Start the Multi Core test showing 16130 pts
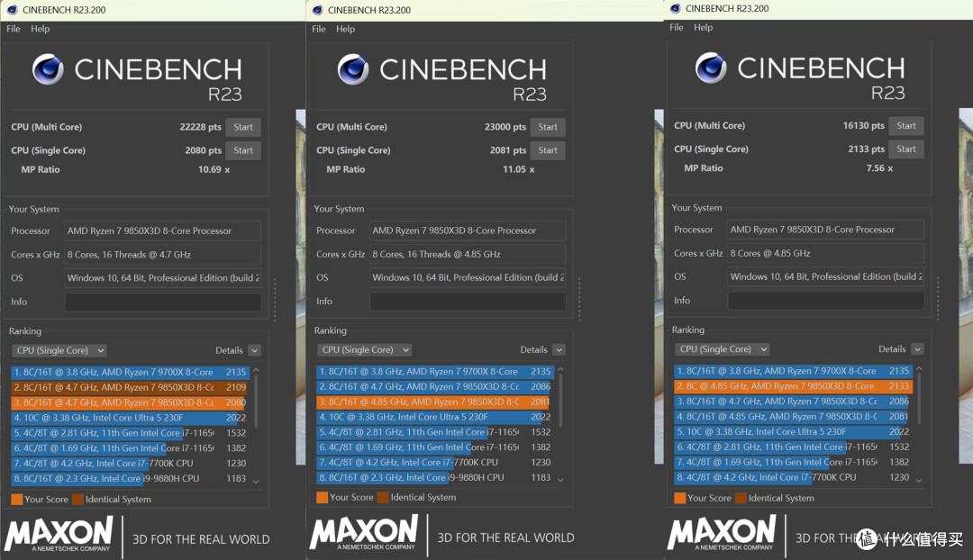The height and width of the screenshot is (560, 973). [906, 126]
